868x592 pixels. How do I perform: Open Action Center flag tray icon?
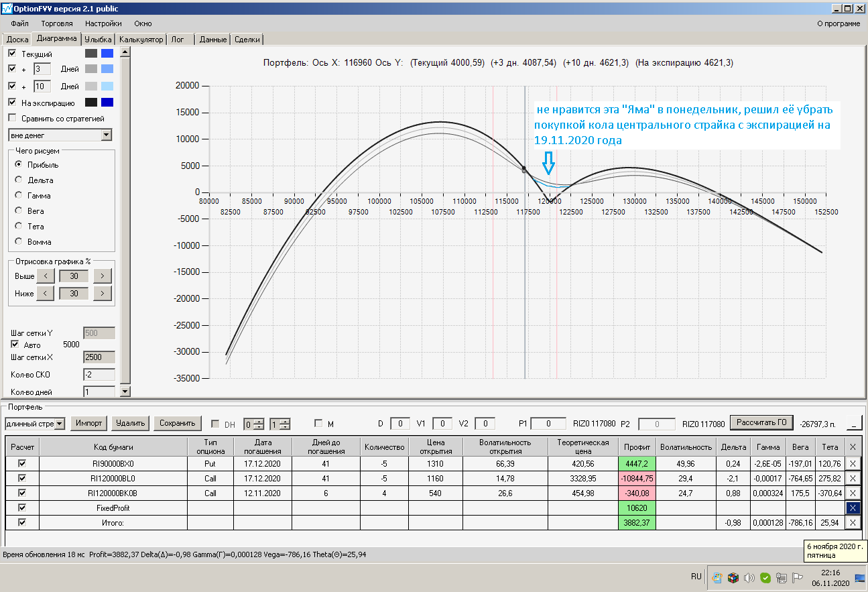798,577
